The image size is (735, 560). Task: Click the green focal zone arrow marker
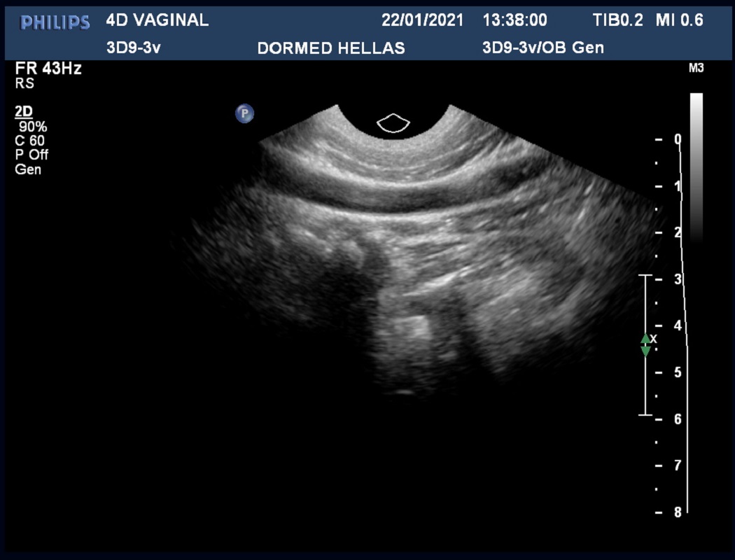[645, 344]
